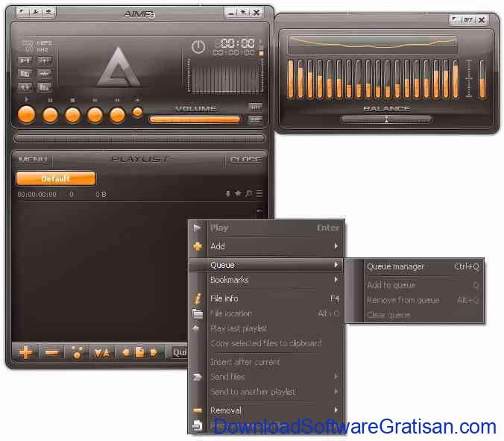Click the star icon in playlist header
The image size is (504, 441).
[238, 193]
